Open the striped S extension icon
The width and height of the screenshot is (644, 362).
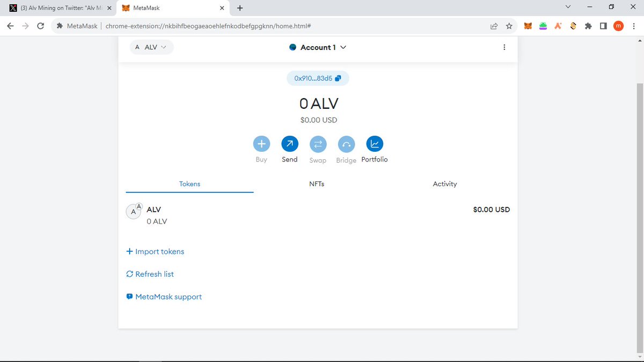573,26
